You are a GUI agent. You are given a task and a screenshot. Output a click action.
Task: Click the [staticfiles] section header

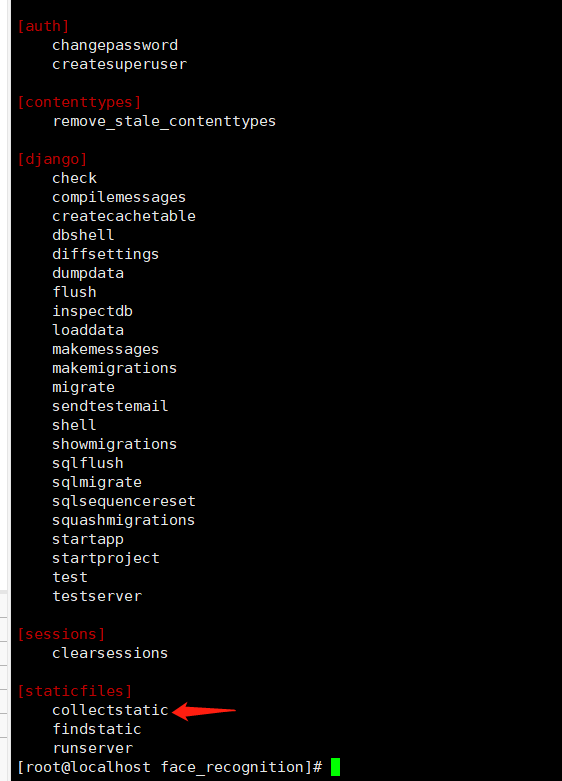coord(75,691)
